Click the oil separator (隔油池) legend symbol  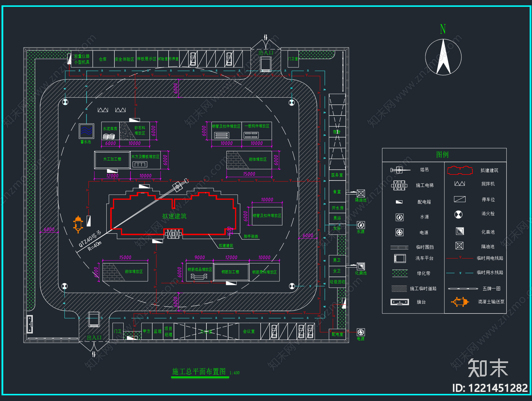coord(460,246)
